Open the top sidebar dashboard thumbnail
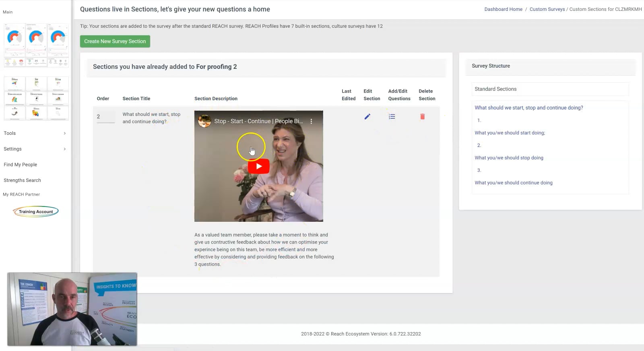The width and height of the screenshot is (644, 351). click(36, 45)
